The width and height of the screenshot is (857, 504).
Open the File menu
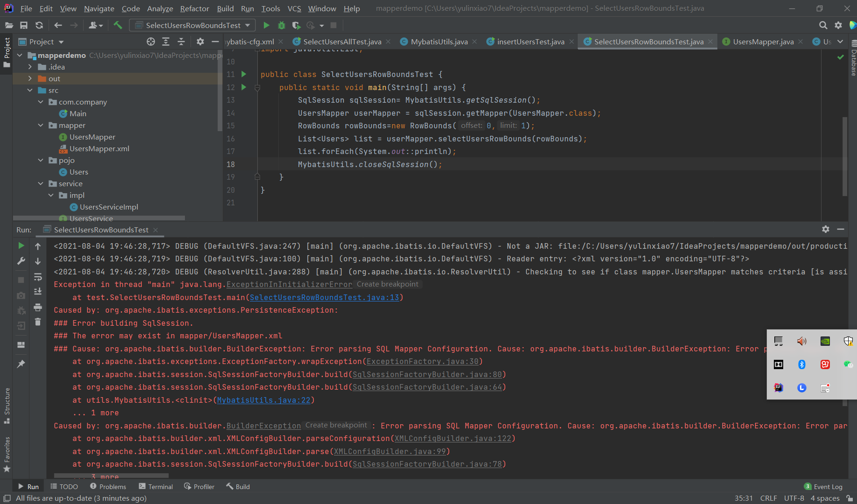[x=26, y=8]
